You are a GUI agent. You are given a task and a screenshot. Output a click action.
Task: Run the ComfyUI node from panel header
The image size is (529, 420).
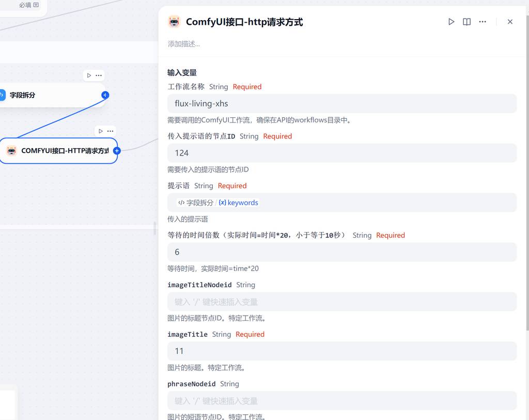point(451,22)
